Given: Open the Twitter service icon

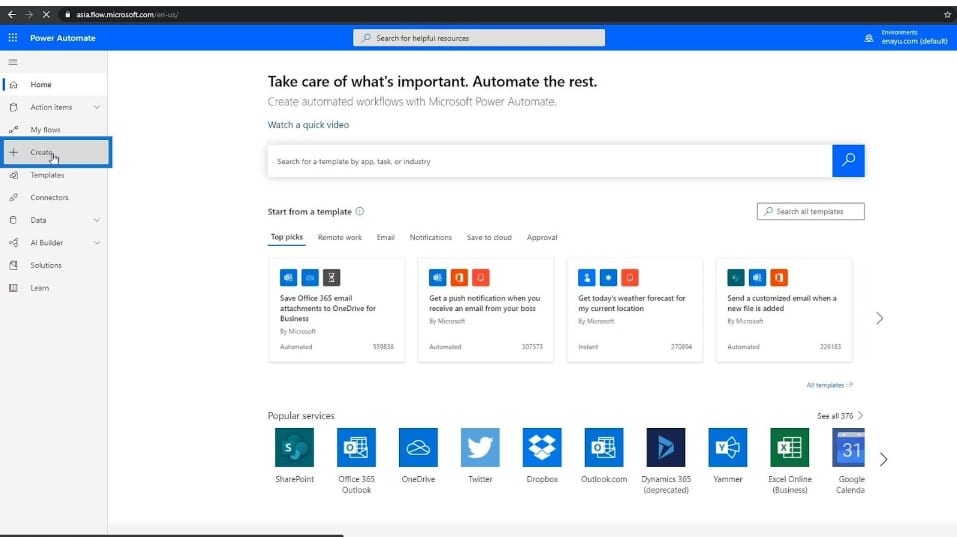Looking at the screenshot, I should [x=480, y=447].
